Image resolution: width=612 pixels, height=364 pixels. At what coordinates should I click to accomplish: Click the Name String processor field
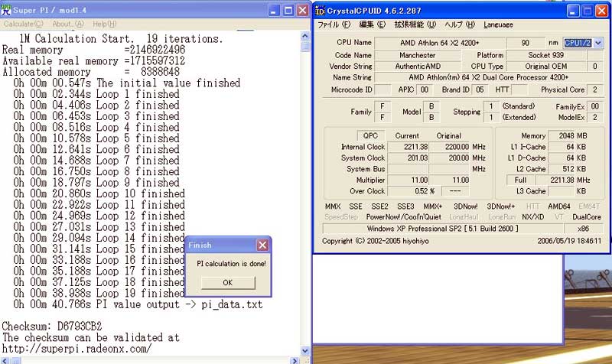[488, 77]
